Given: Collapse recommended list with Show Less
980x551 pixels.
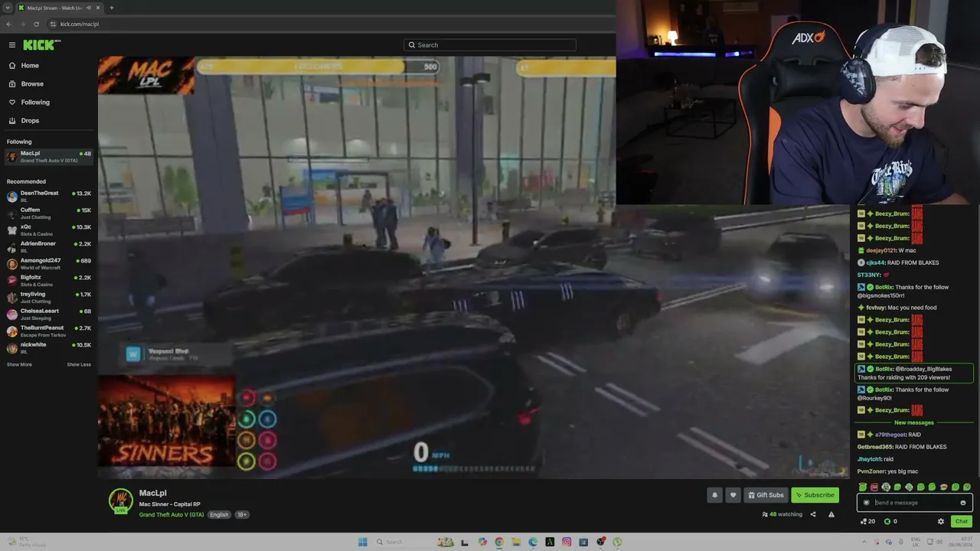Looking at the screenshot, I should [79, 364].
